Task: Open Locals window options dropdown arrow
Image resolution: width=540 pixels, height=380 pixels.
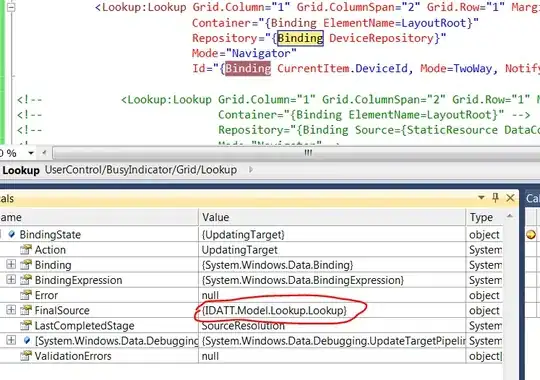Action: point(481,198)
